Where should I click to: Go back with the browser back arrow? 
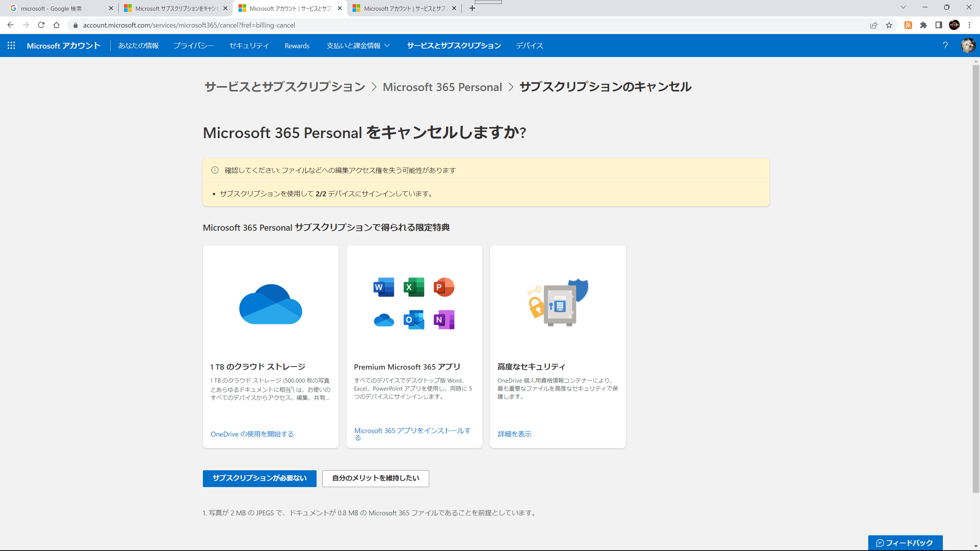[10, 25]
